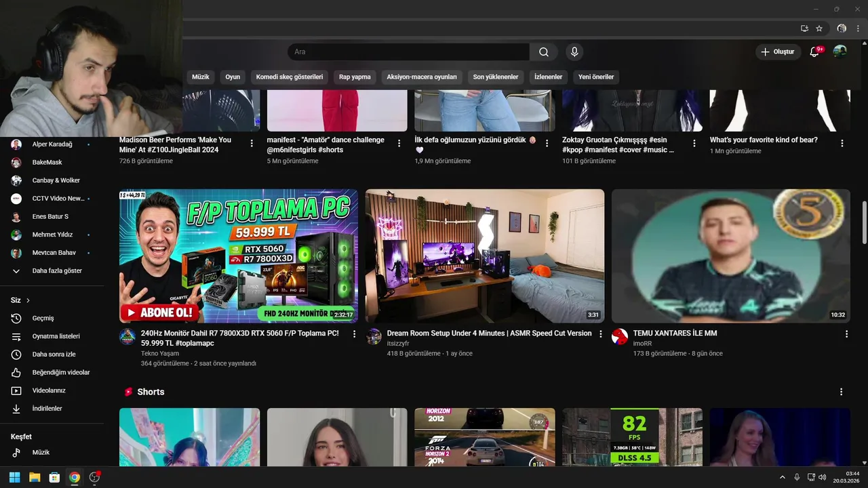Open the Windows Start menu
The image size is (868, 488).
tap(14, 477)
